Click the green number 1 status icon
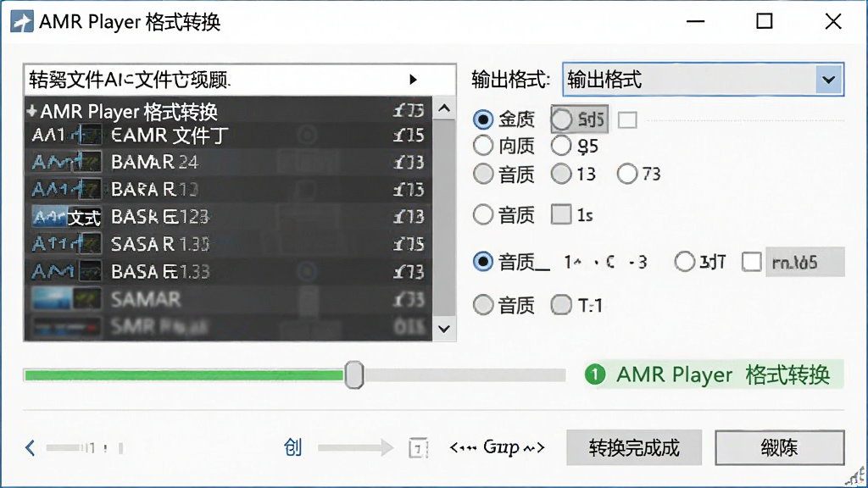Image resolution: width=868 pixels, height=488 pixels. pyautogui.click(x=595, y=374)
